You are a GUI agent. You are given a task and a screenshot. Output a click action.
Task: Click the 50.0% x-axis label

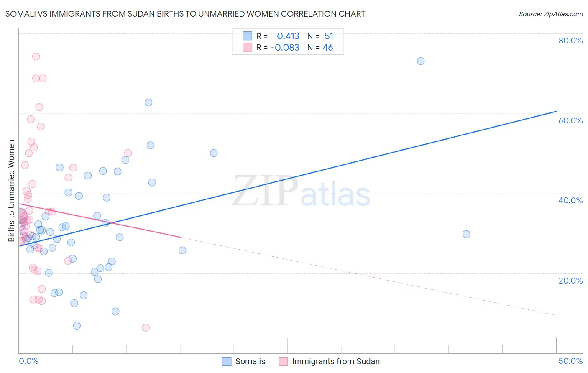(570, 361)
